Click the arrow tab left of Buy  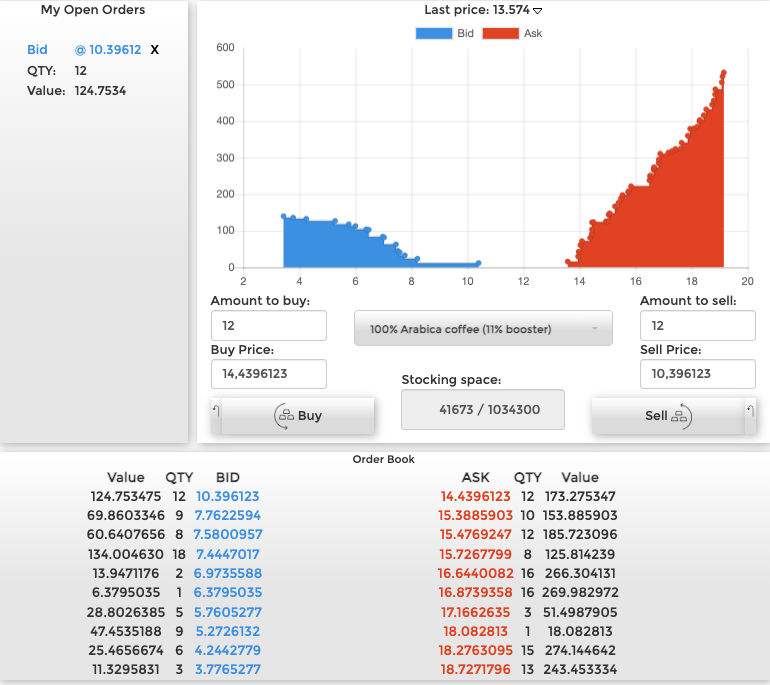click(216, 416)
